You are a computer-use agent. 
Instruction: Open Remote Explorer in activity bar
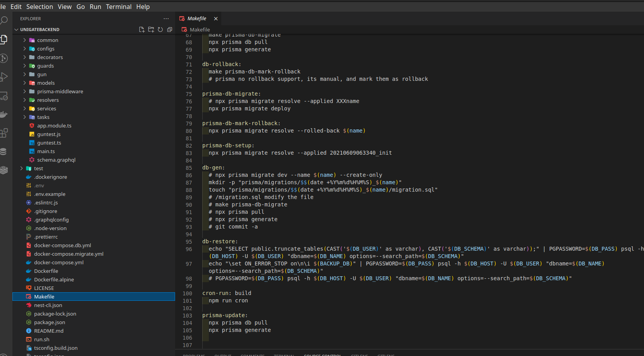[4, 96]
